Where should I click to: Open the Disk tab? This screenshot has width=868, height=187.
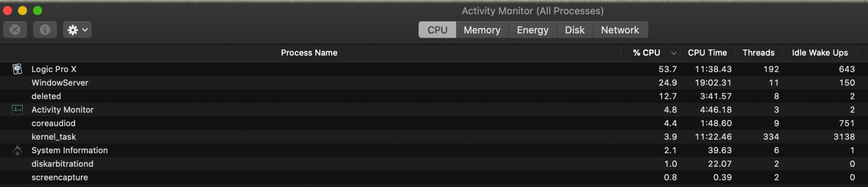[x=575, y=30]
